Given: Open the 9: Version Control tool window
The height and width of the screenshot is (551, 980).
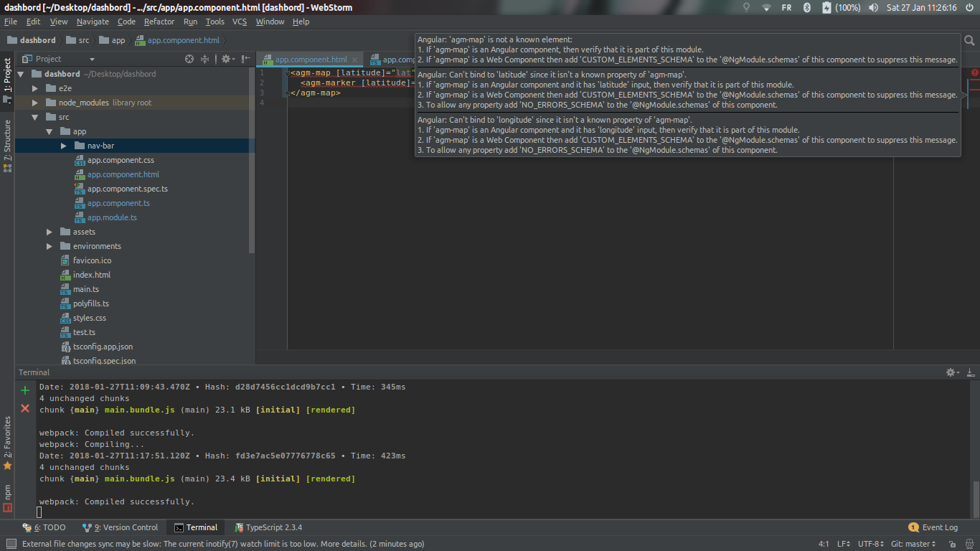Looking at the screenshot, I should coord(120,527).
